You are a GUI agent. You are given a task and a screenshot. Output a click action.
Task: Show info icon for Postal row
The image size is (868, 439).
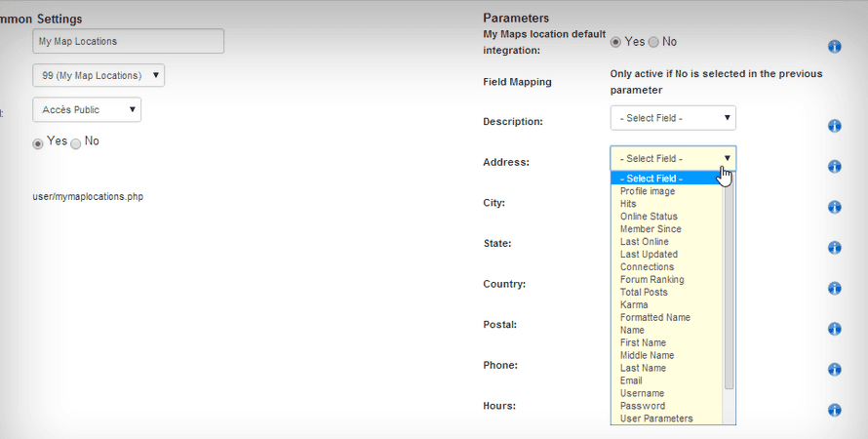pyautogui.click(x=834, y=329)
